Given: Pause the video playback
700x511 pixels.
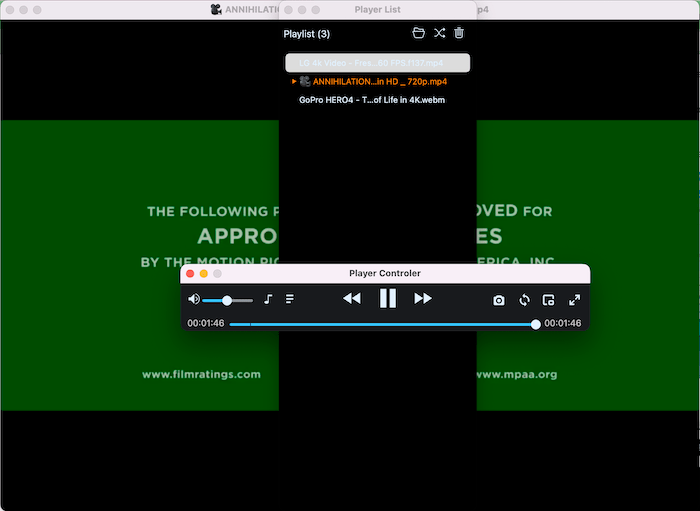Looking at the screenshot, I should [x=388, y=298].
